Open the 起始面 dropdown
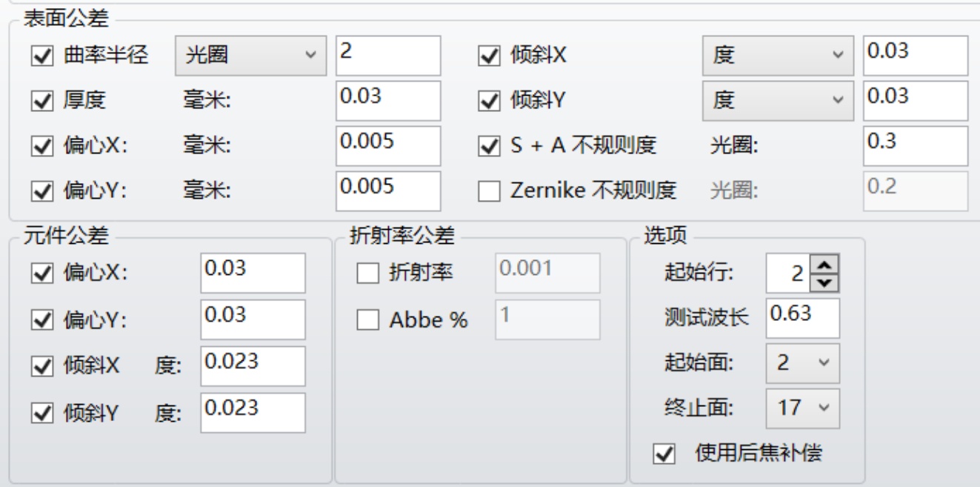This screenshot has height=487, width=980. 803,364
